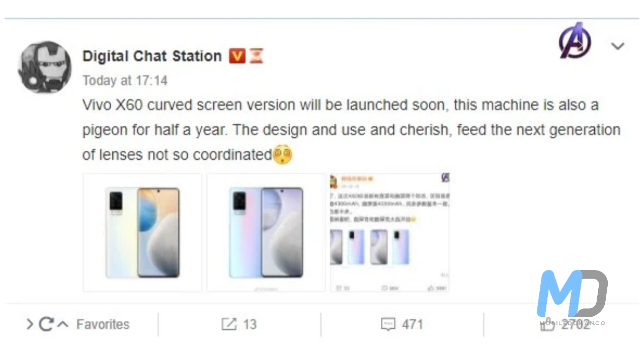Screen dimensions: 644x362
Task: Open the white-yellow Vivo X60 thumbnail
Action: click(x=142, y=232)
